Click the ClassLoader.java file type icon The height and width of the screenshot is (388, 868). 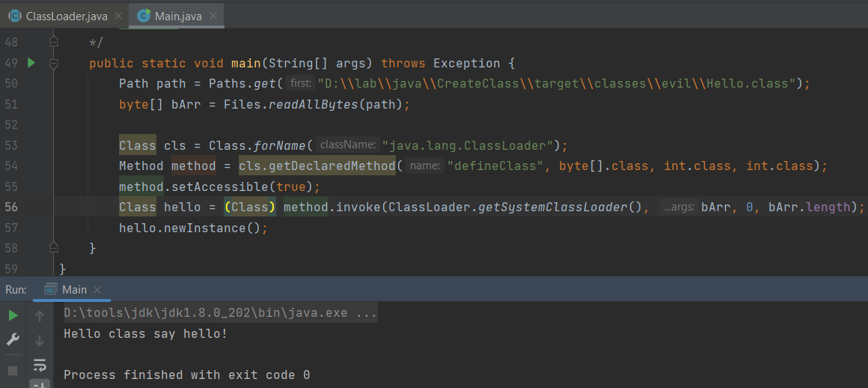point(14,16)
